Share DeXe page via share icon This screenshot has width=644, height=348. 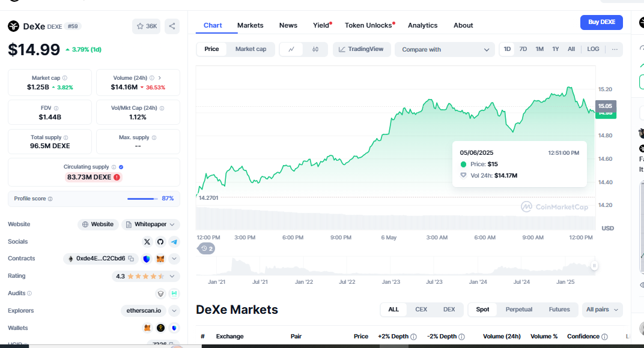pos(172,26)
